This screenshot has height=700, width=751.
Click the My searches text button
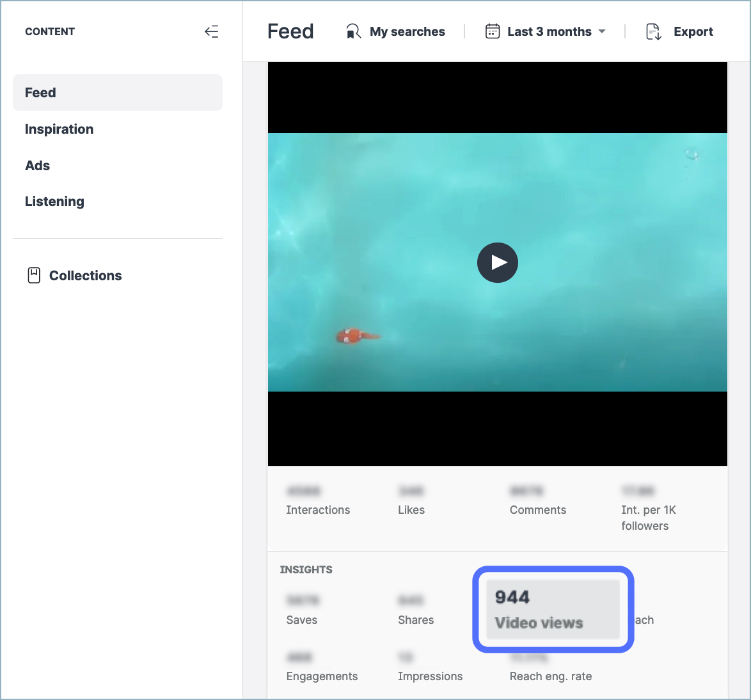(x=407, y=31)
